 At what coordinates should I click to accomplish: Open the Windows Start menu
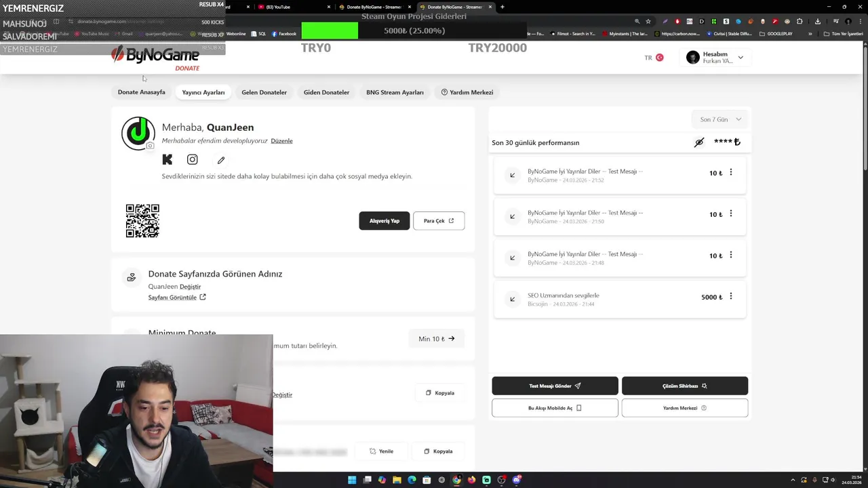(x=352, y=480)
